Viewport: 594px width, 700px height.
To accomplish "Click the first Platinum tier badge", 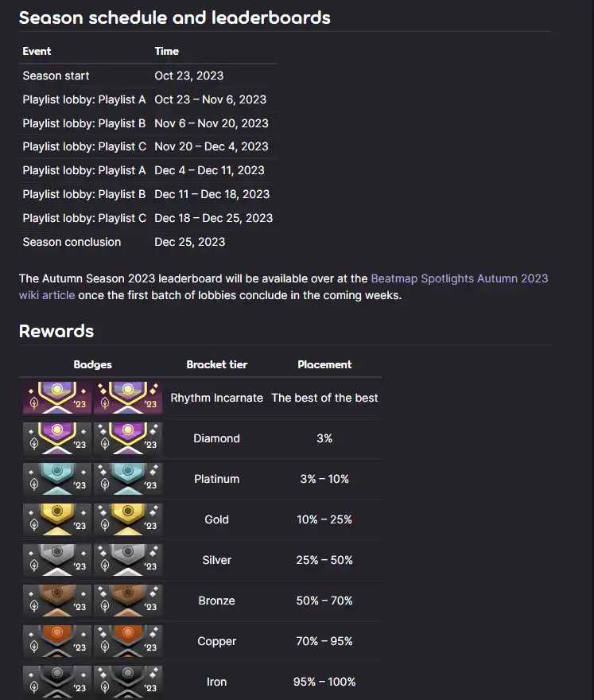I will click(x=57, y=479).
